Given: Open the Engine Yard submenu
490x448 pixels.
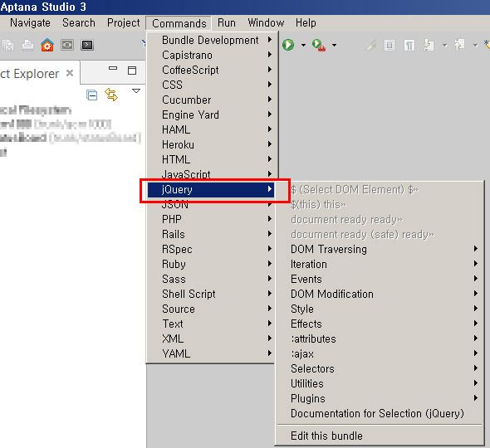Looking at the screenshot, I should [x=211, y=114].
